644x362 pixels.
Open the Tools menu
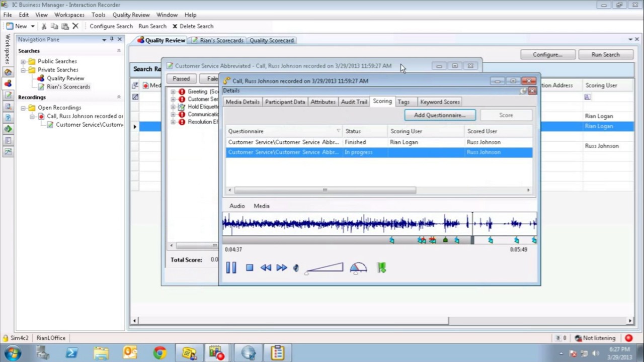click(x=98, y=15)
